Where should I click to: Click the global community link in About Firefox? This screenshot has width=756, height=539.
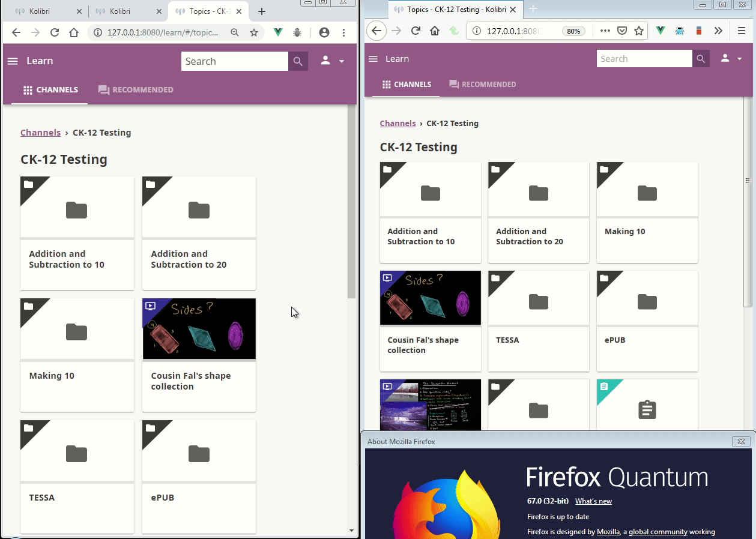pyautogui.click(x=658, y=532)
